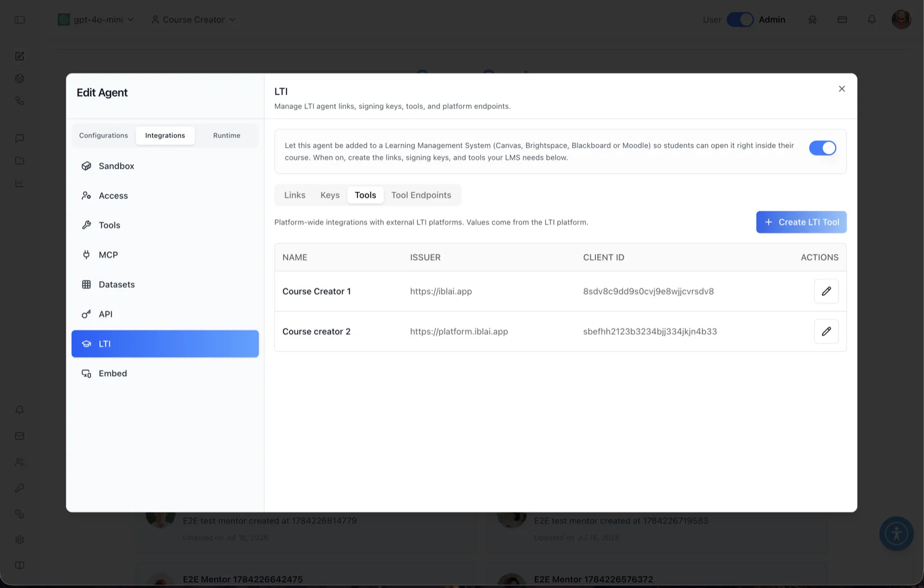
Task: Click the Datasets grid icon
Action: point(87,284)
